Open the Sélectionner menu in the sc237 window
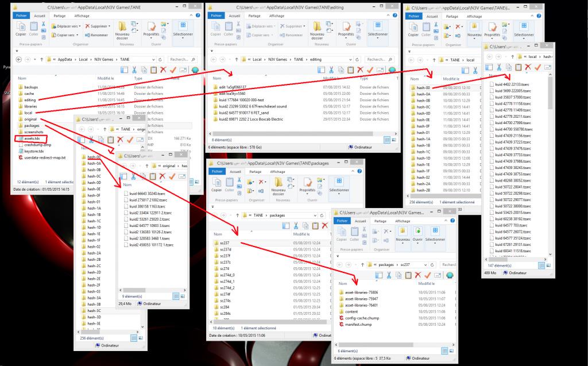 (435, 234)
